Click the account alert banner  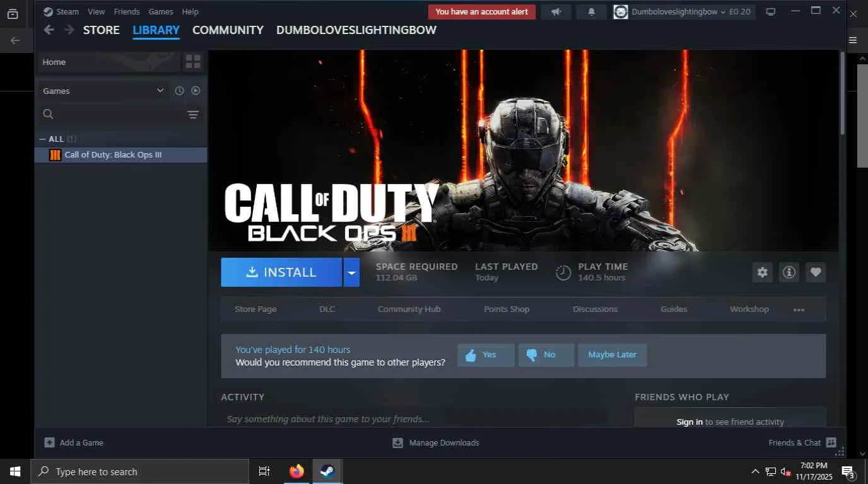(x=482, y=12)
